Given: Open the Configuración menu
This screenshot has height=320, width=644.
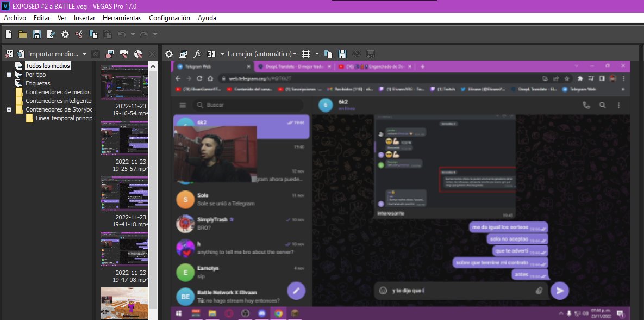Looking at the screenshot, I should pos(170,17).
